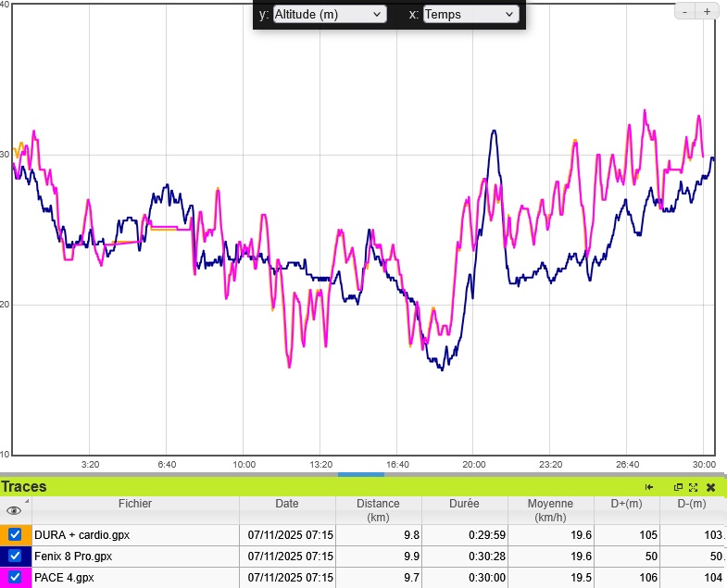
Task: Uncheck the PACE 4.gpx trace
Action: pos(15,577)
